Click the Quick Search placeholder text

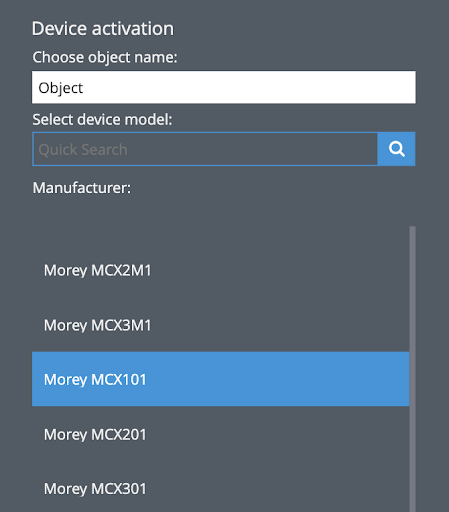pyautogui.click(x=83, y=150)
